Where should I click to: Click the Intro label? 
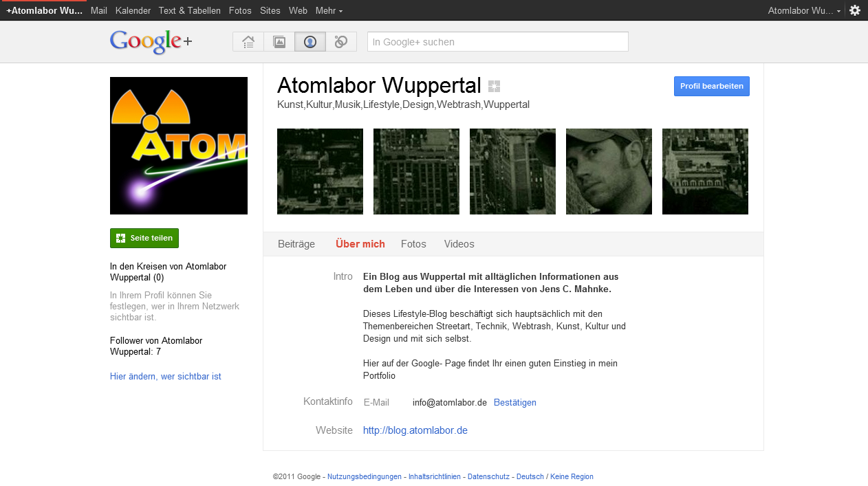coord(343,276)
